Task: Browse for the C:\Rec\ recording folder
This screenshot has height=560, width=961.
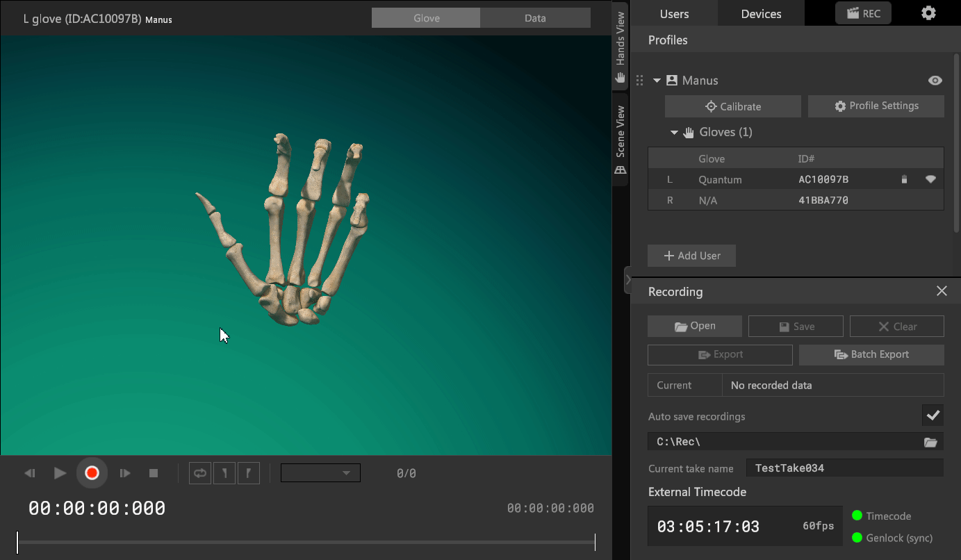Action: [930, 442]
